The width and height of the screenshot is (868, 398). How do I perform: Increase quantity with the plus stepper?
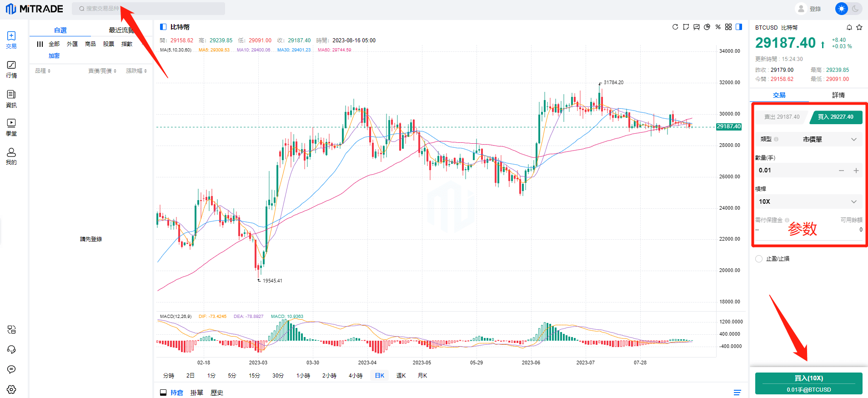click(856, 171)
